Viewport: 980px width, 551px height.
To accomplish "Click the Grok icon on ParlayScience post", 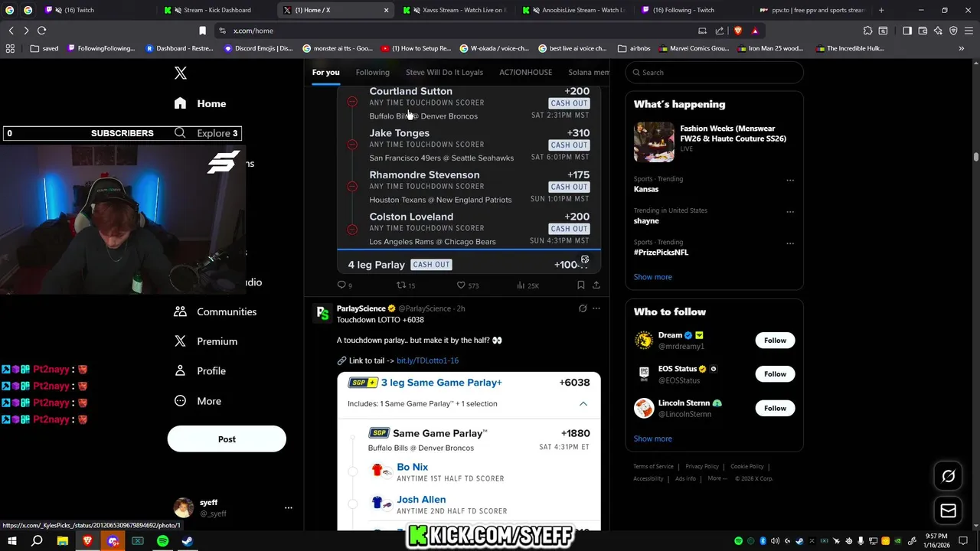I will coord(583,308).
